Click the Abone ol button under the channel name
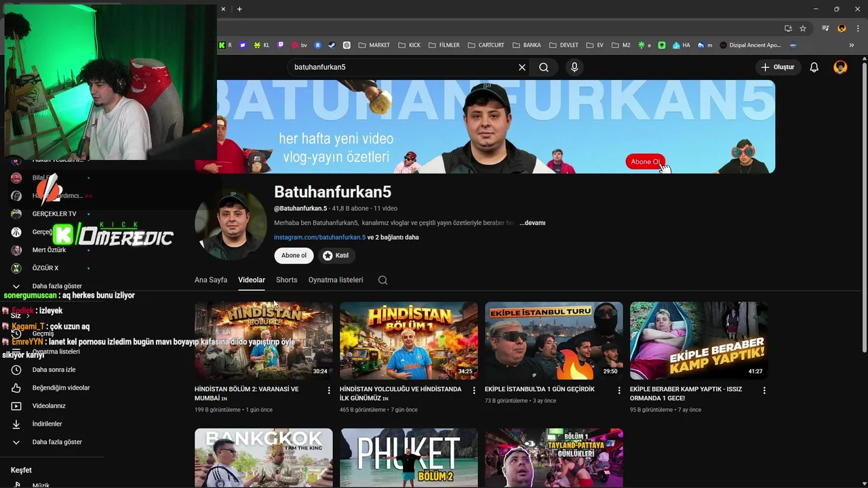868x488 pixels. (294, 256)
